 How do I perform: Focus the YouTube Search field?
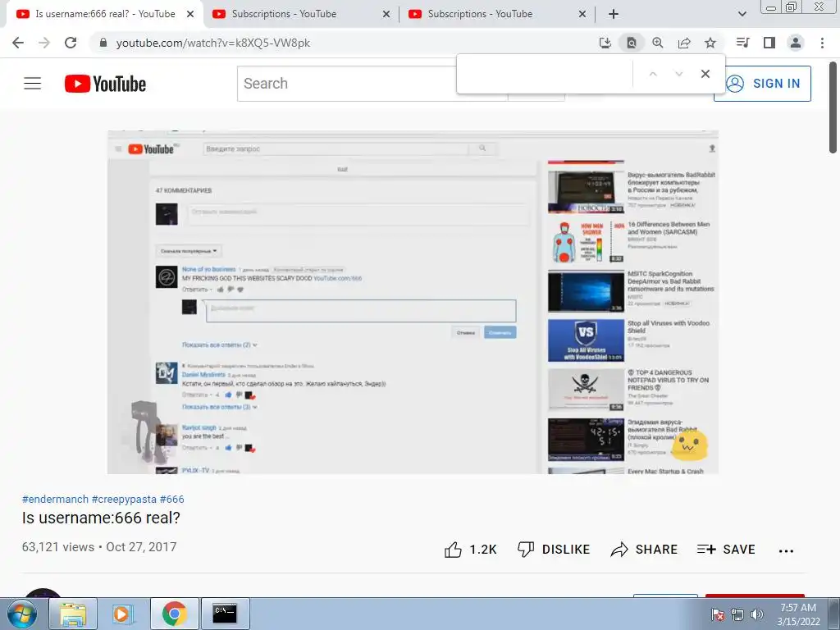347,84
